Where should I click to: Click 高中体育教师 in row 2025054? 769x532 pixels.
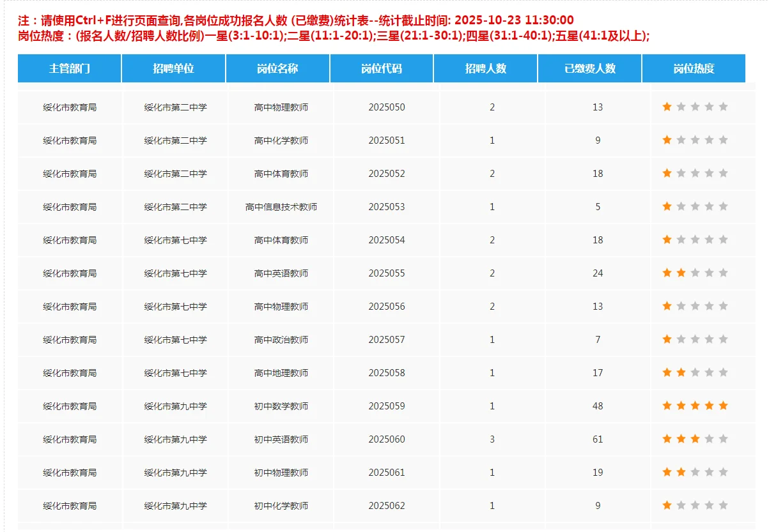click(x=281, y=240)
